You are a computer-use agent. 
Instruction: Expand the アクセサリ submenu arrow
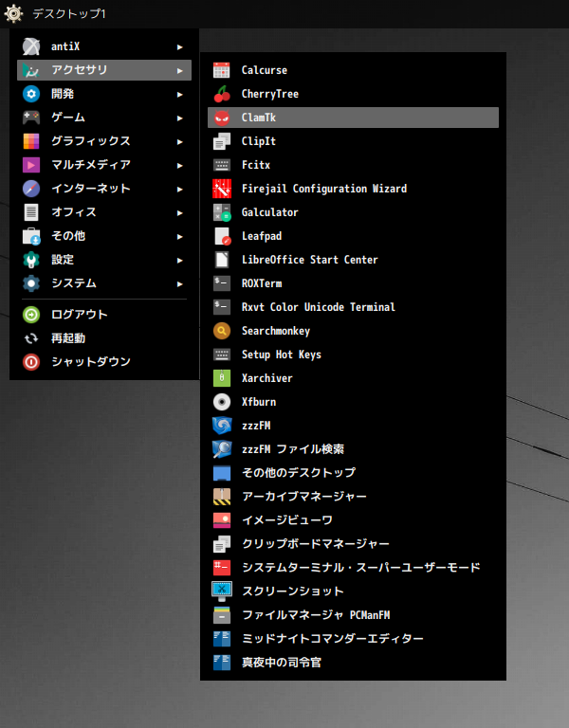point(180,70)
